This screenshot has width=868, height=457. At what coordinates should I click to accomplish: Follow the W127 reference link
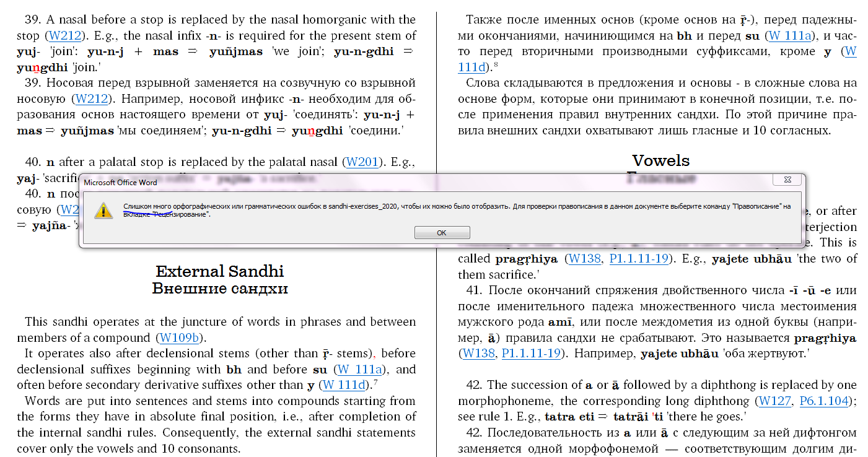[x=774, y=401]
